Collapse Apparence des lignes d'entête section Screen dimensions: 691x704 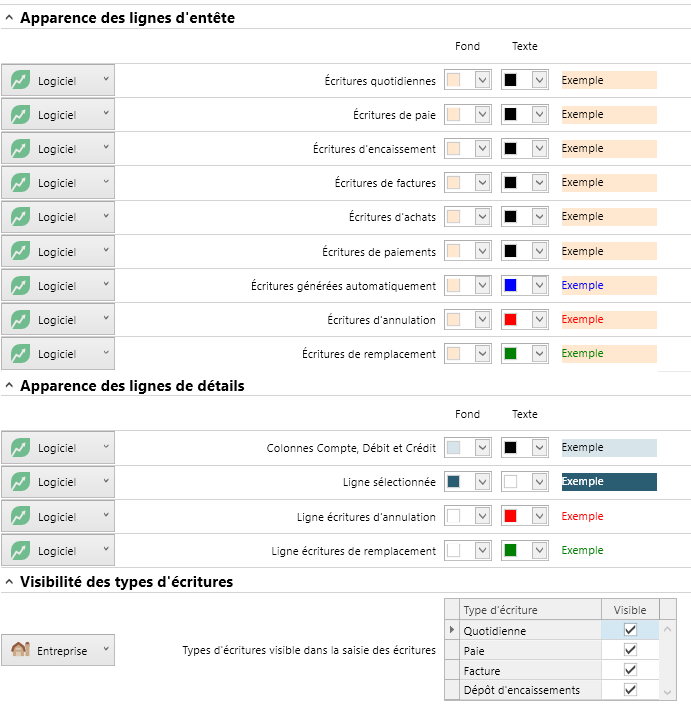(x=9, y=18)
